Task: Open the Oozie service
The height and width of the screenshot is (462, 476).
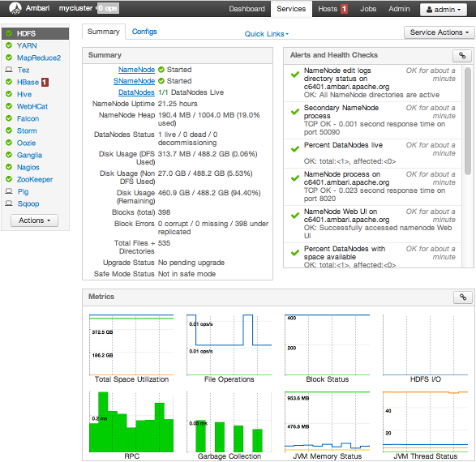Action: pos(26,143)
